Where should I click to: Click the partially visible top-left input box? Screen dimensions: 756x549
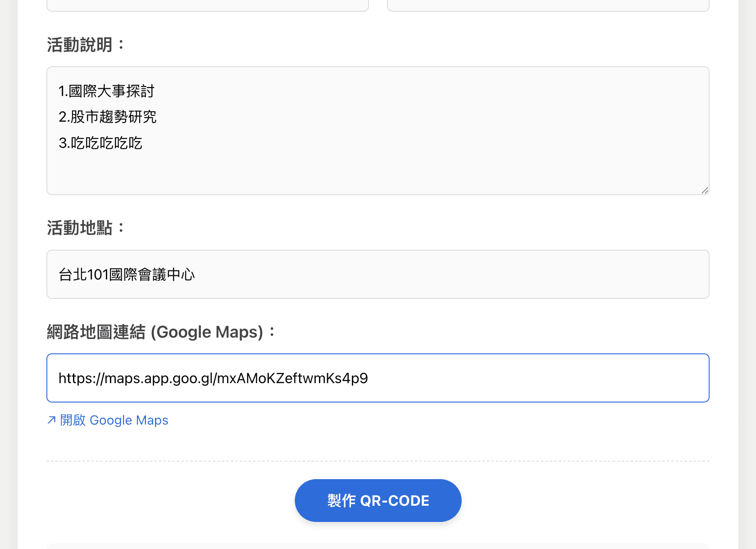(x=207, y=5)
